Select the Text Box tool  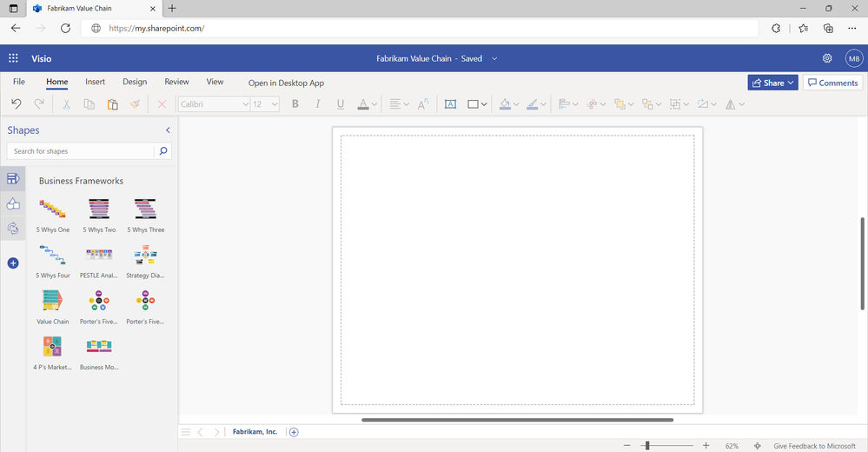pyautogui.click(x=450, y=104)
